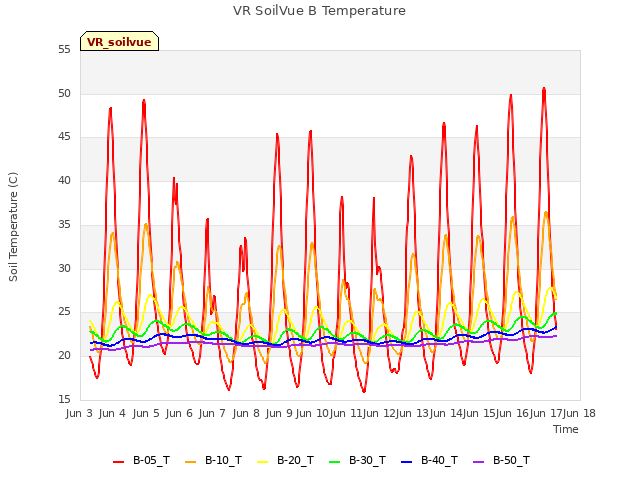The width and height of the screenshot is (640, 480).
Task: Click the 35 y-axis tick label
Action: [64, 224]
